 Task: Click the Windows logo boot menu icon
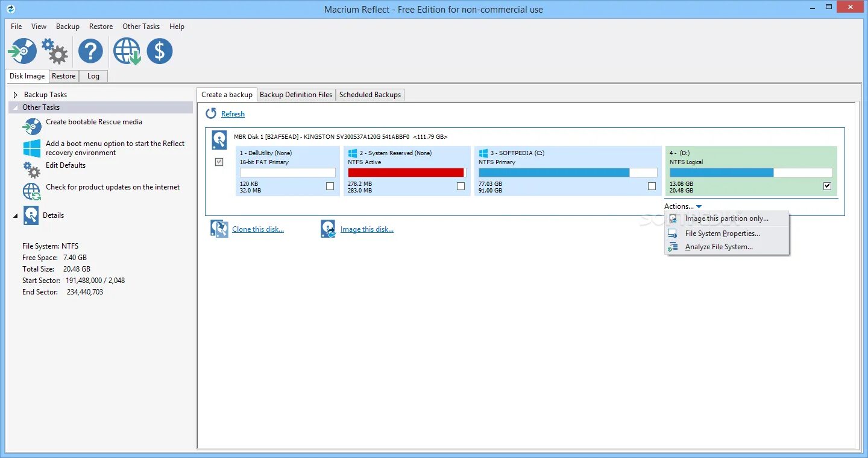(31, 148)
